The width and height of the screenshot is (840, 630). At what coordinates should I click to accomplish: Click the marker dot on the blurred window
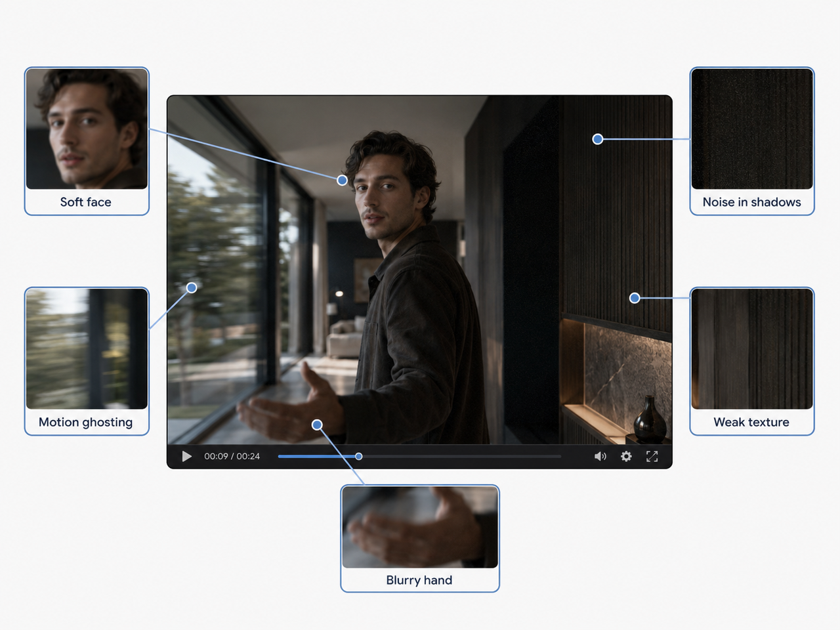(192, 287)
